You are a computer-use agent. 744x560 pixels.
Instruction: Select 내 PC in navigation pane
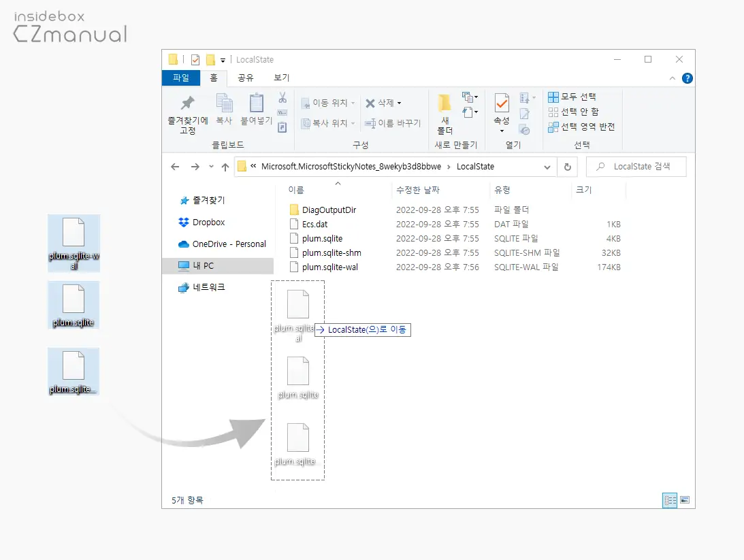point(218,265)
